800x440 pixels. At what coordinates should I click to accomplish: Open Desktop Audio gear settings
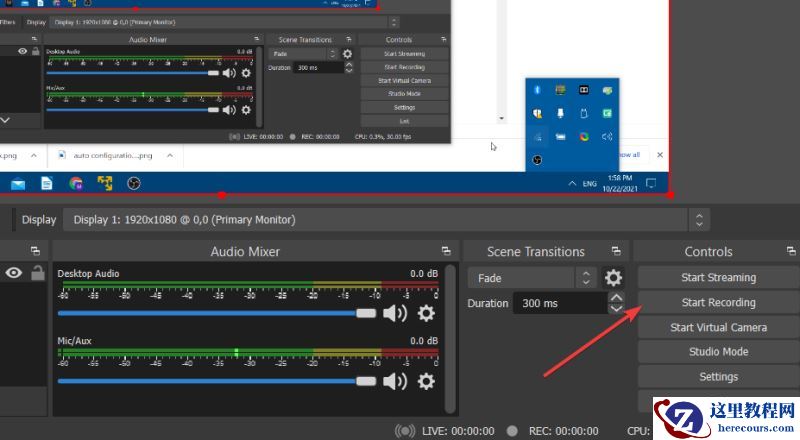426,313
